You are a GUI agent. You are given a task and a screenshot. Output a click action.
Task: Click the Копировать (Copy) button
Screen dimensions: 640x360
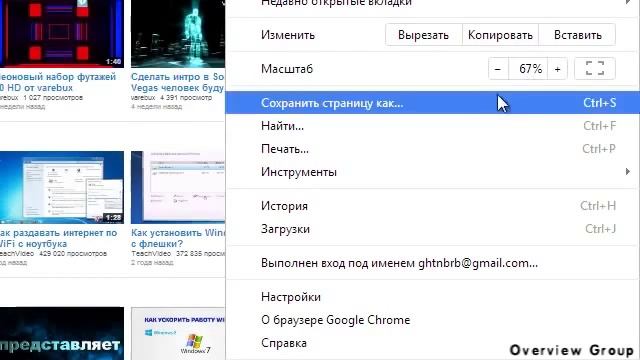coord(500,35)
